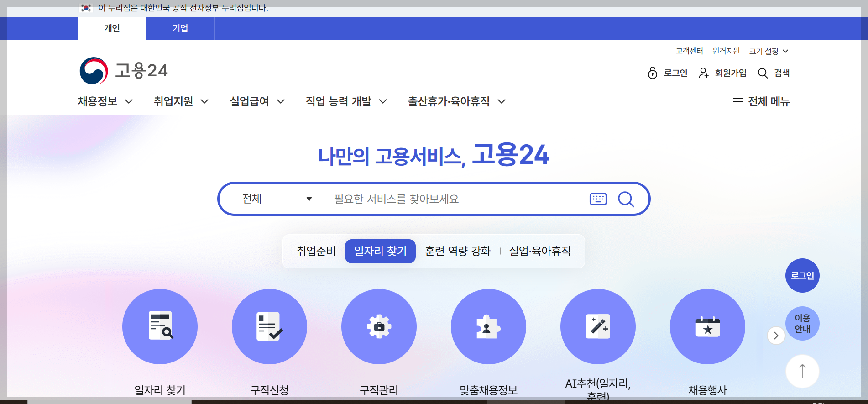Open the 일자리 찾기 circle icon
The image size is (868, 404).
point(160,326)
